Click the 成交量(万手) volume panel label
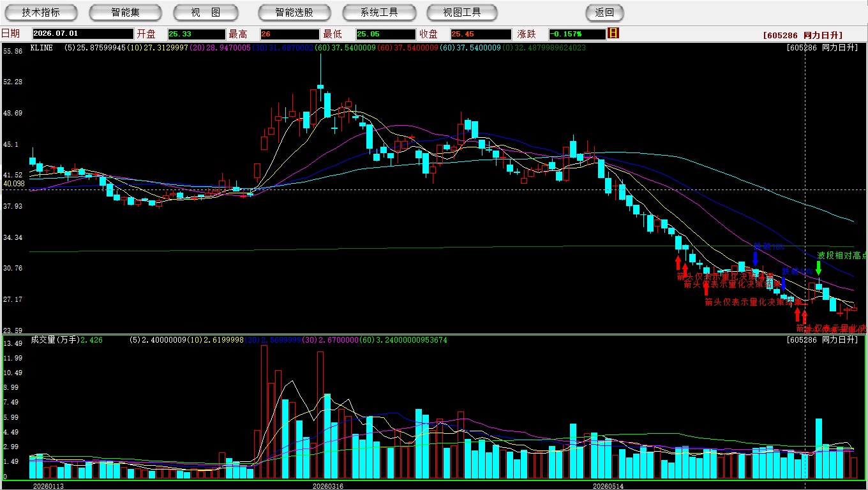This screenshot has height=490, width=868. 55,340
